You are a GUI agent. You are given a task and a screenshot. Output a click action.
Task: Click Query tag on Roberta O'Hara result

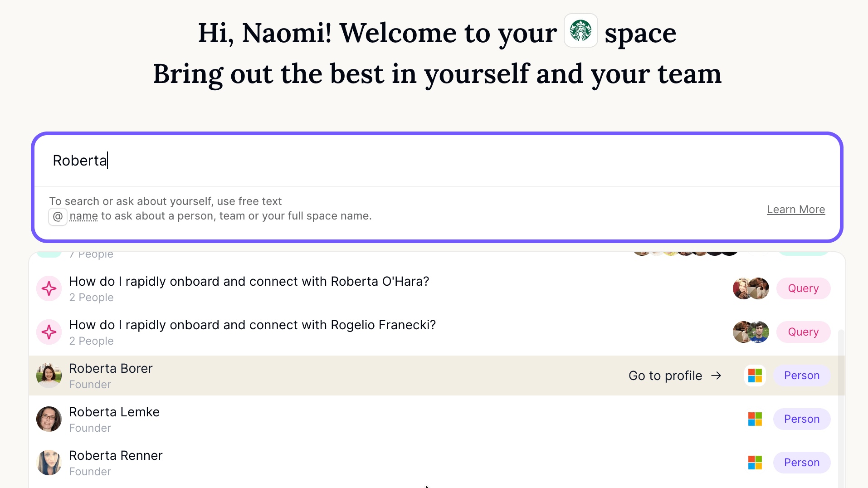pyautogui.click(x=803, y=288)
